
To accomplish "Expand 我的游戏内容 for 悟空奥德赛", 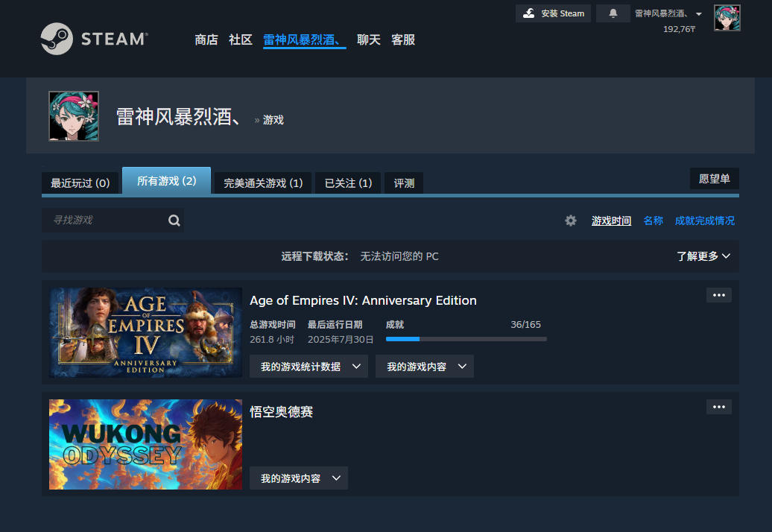I will tap(299, 478).
